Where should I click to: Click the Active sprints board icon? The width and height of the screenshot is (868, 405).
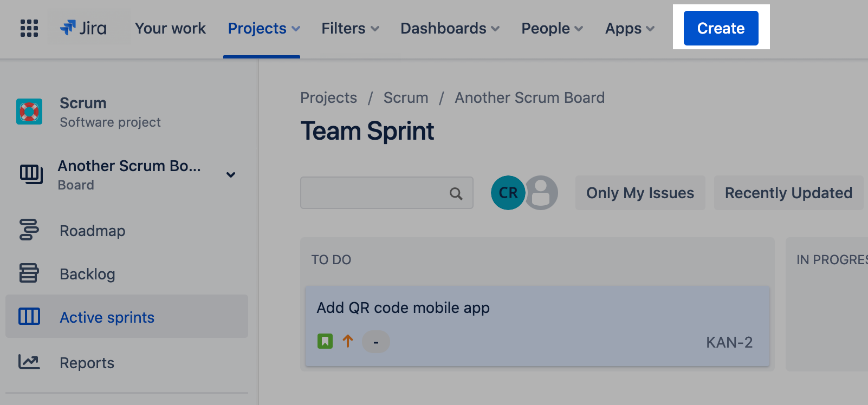tap(29, 317)
